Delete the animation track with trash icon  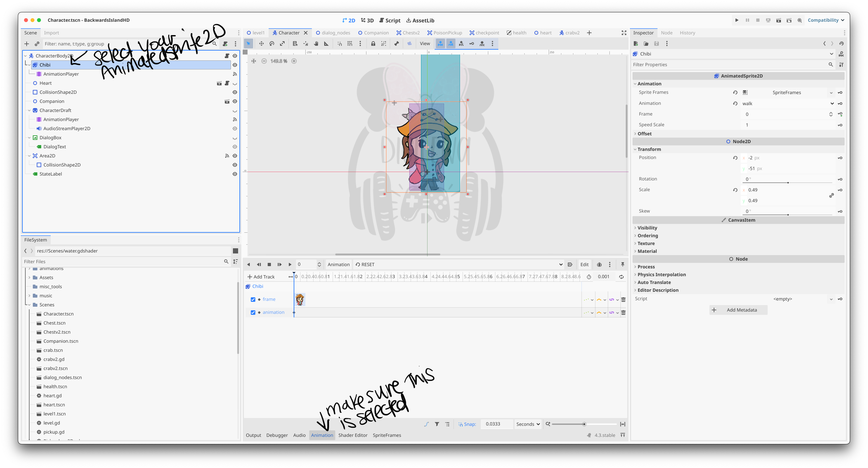623,313
